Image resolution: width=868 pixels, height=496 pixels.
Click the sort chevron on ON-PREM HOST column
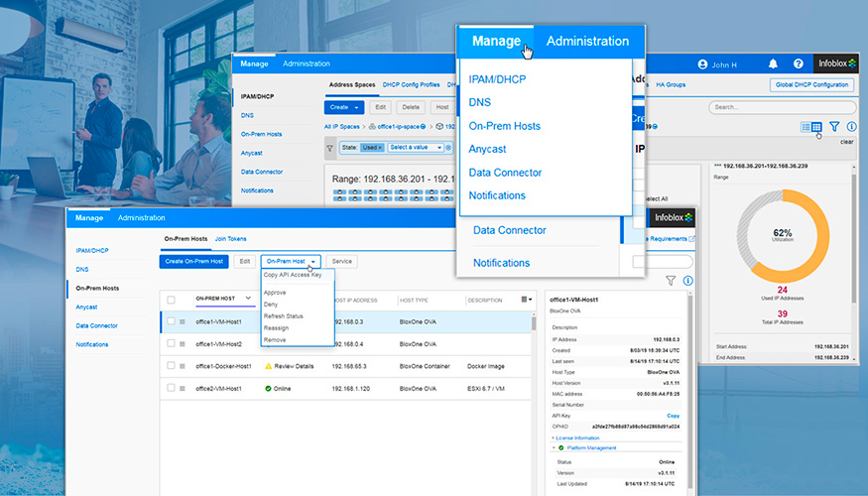(x=248, y=299)
